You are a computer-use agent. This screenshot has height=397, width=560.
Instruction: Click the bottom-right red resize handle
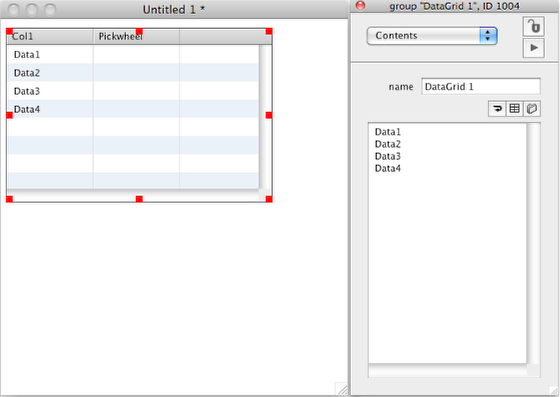[269, 199]
